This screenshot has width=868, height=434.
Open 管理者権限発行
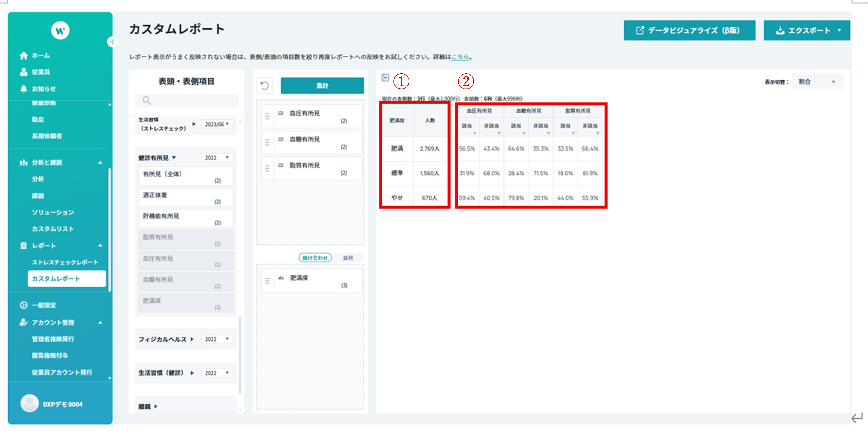pyautogui.click(x=53, y=339)
